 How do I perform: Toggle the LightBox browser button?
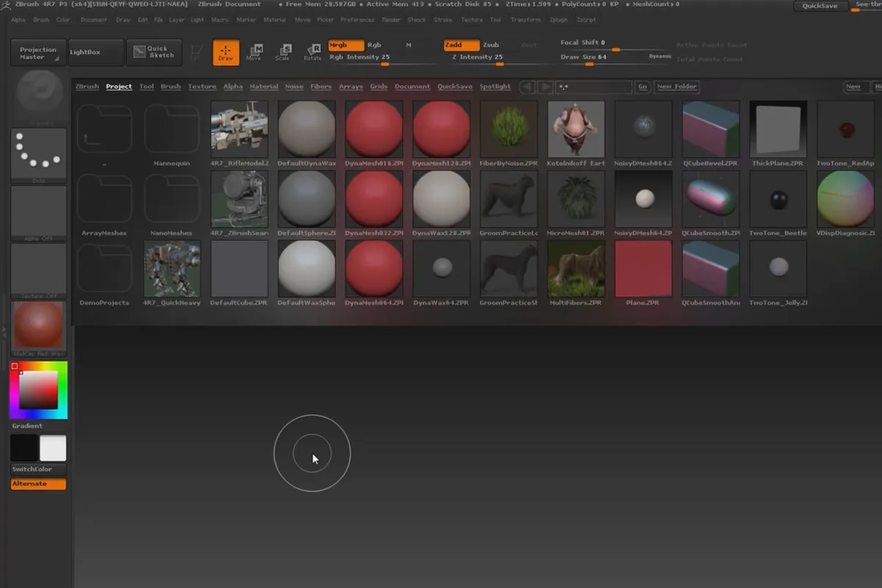tap(95, 52)
